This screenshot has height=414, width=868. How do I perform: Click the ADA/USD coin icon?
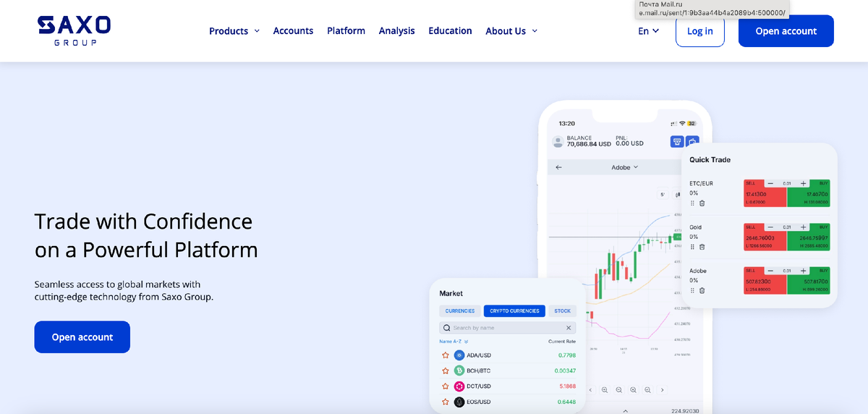click(459, 355)
